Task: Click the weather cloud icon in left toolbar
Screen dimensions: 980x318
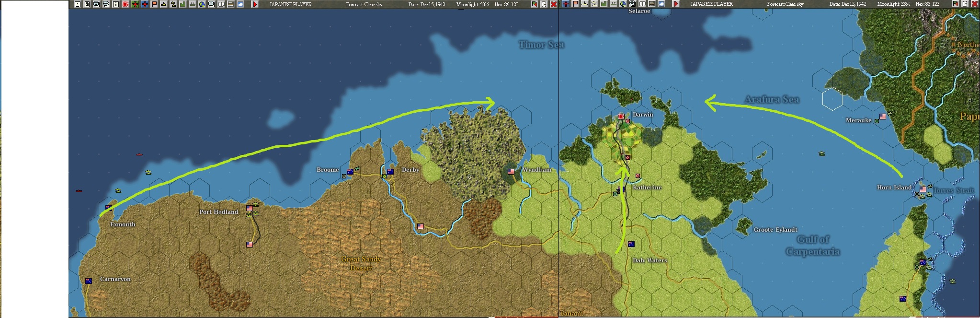Action: pyautogui.click(x=240, y=4)
